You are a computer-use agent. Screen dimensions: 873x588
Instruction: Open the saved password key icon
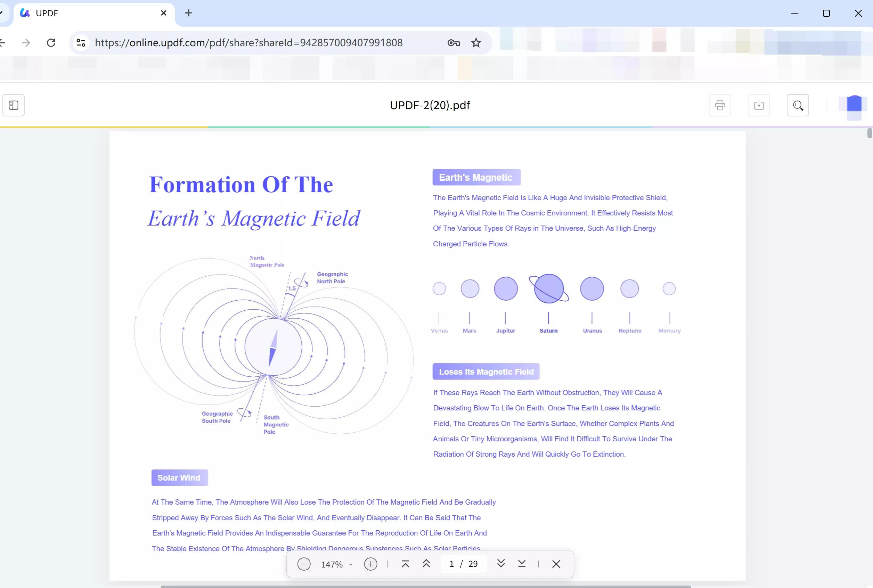click(x=454, y=43)
